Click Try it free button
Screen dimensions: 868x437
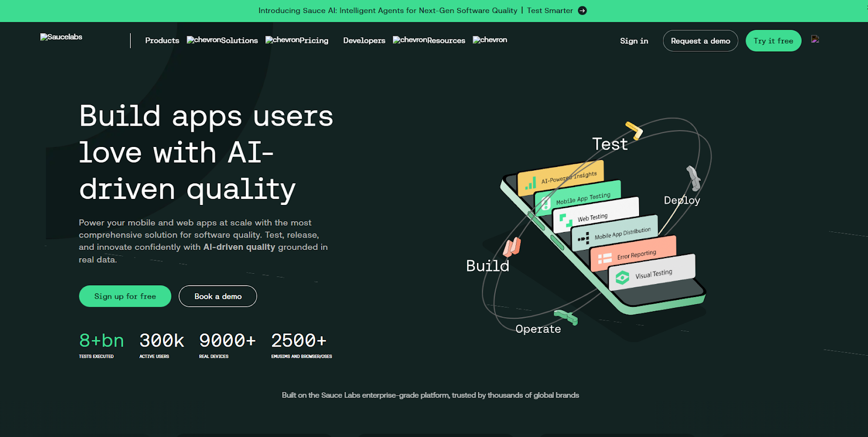pyautogui.click(x=773, y=41)
